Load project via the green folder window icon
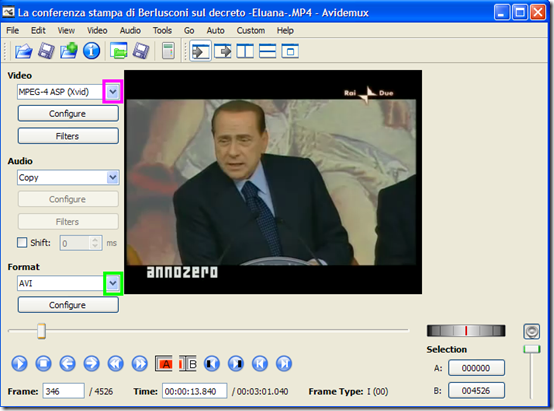 pyautogui.click(x=119, y=51)
